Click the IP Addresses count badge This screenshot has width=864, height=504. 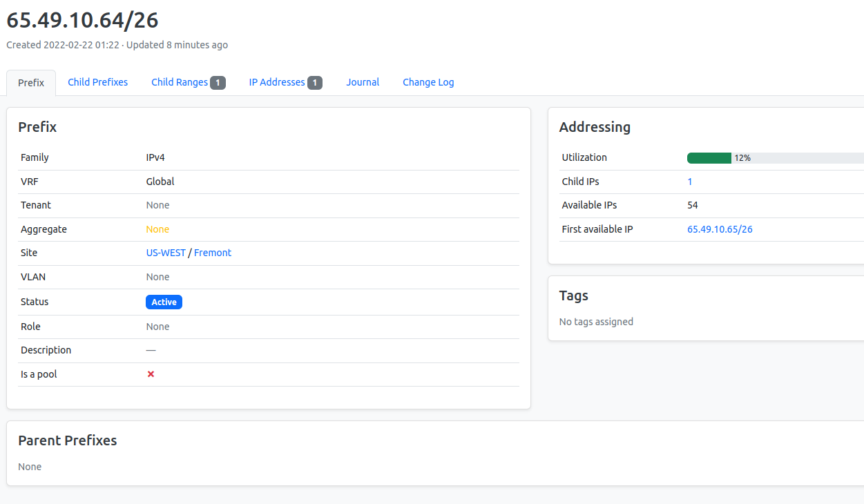[316, 82]
